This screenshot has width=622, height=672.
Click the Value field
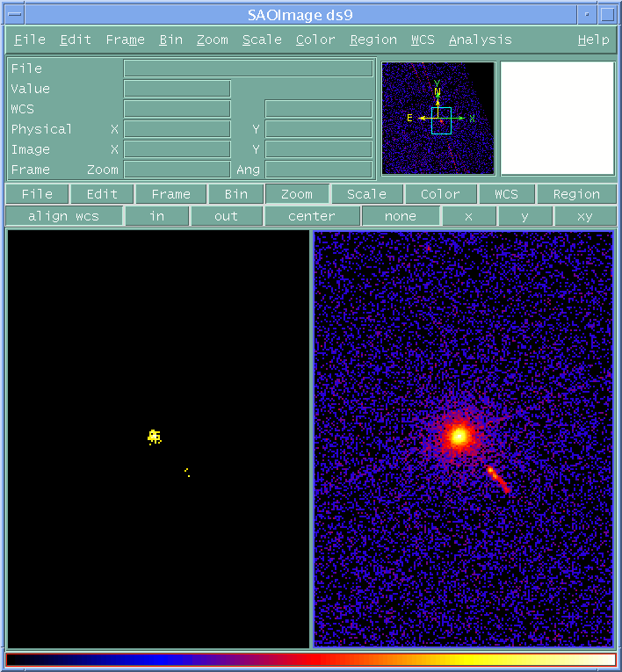click(x=177, y=89)
